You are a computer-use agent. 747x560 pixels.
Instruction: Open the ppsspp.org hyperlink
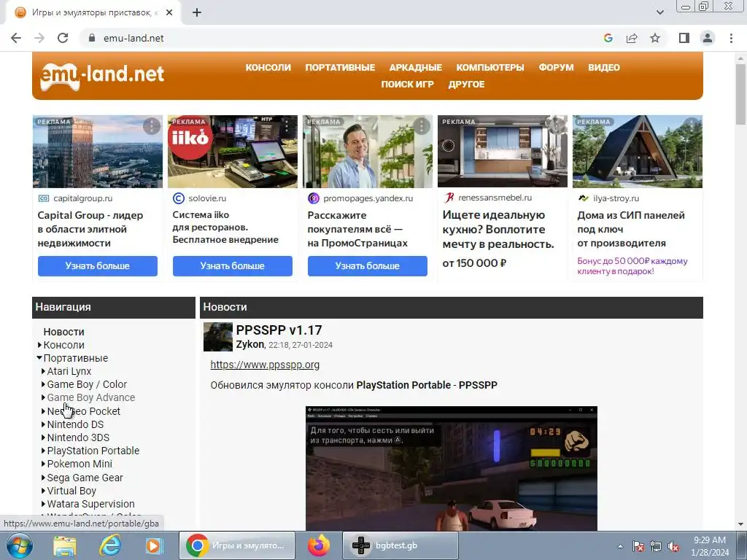pos(265,365)
